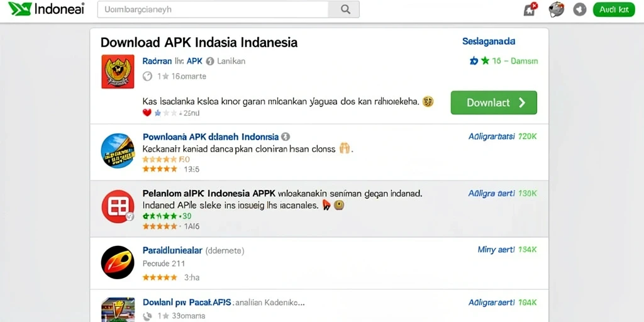The image size is (644, 322).
Task: Open the trophy game app thumbnail
Action: [118, 309]
